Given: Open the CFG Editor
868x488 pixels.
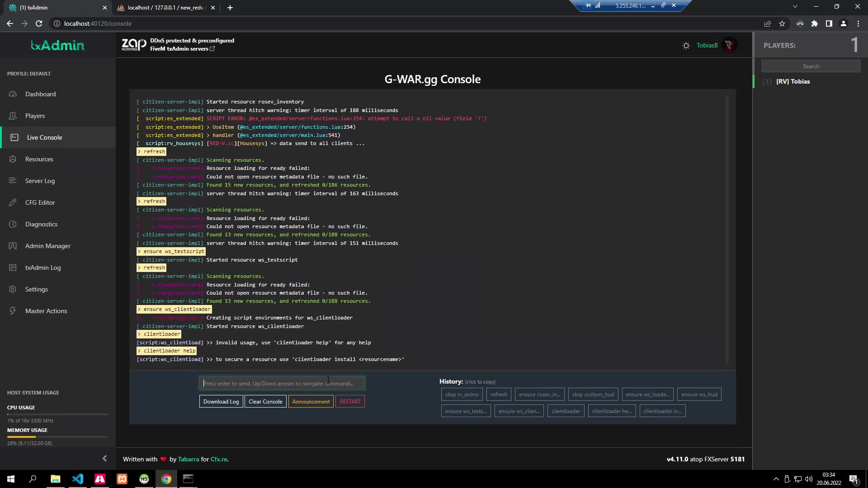Looking at the screenshot, I should [40, 202].
